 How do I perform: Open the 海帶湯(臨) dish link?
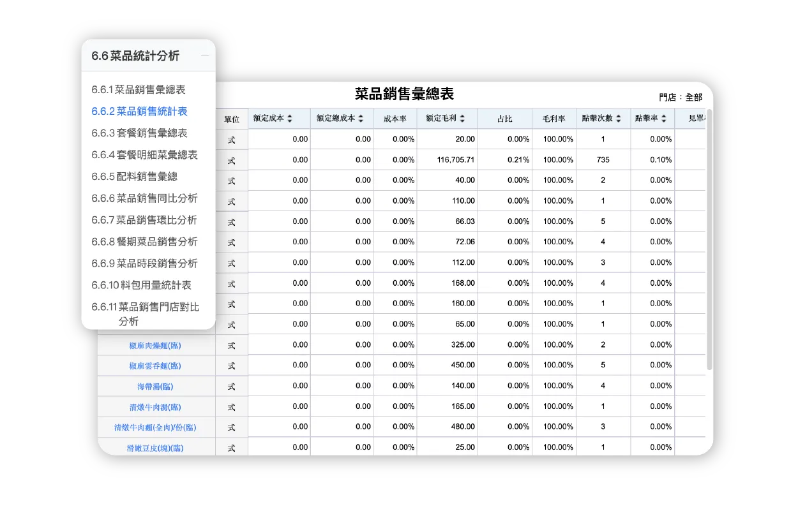[x=155, y=387]
